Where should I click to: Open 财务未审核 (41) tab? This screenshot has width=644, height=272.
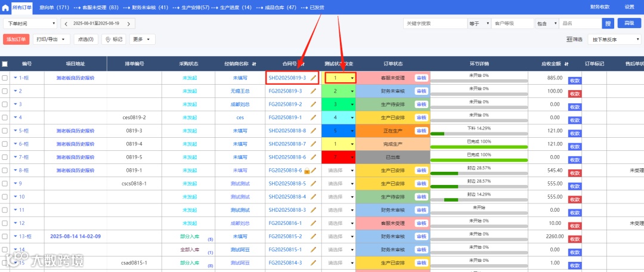[150, 7]
